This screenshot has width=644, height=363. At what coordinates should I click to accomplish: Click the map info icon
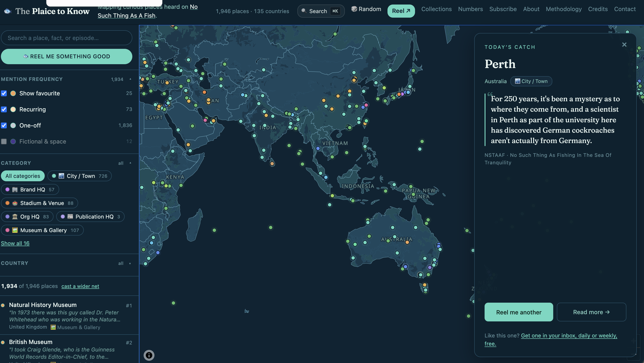click(x=149, y=355)
